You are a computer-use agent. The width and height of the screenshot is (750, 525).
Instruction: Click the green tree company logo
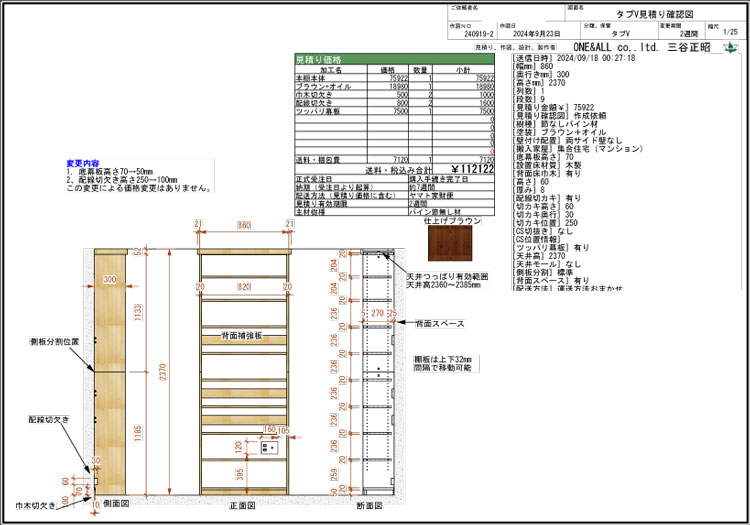730,47
